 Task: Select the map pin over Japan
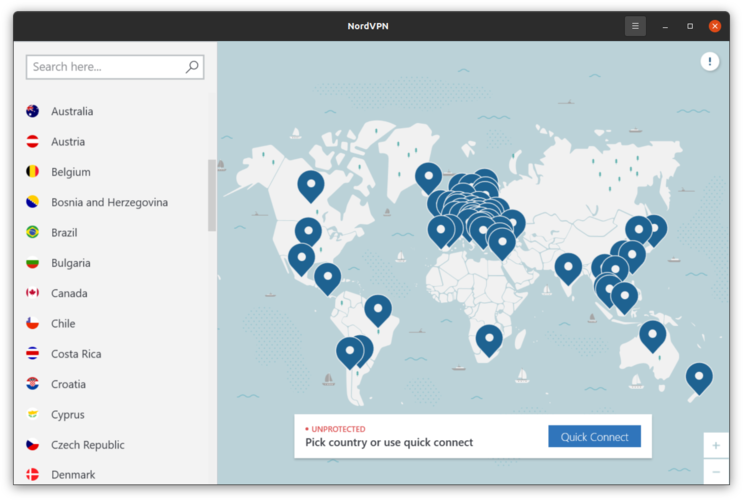(656, 229)
